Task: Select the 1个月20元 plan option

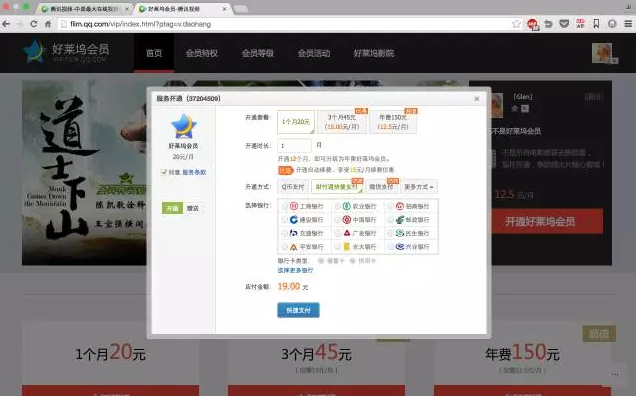Action: tap(296, 122)
